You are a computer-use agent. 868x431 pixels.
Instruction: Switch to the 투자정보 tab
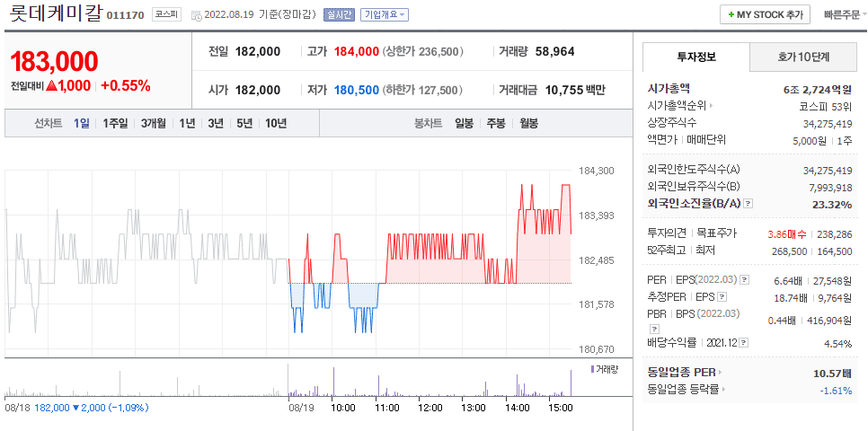[695, 57]
